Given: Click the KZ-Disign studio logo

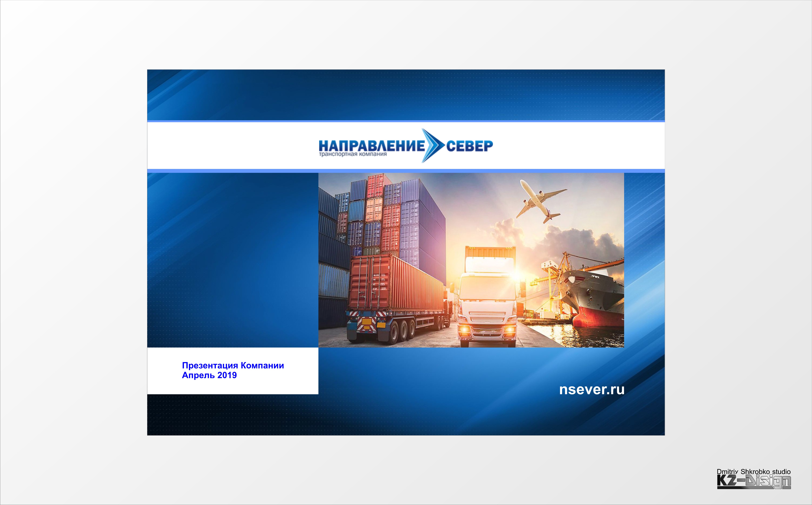Looking at the screenshot, I should 754,482.
